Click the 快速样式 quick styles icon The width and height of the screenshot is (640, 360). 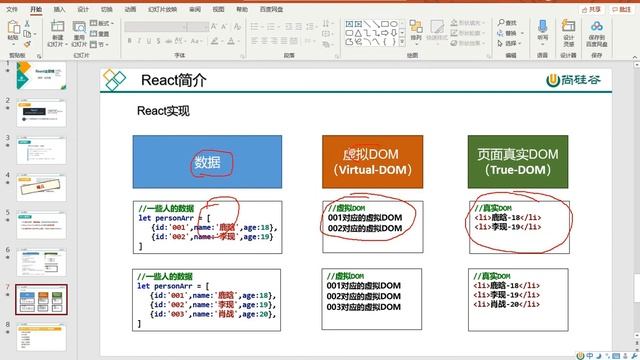pyautogui.click(x=437, y=27)
